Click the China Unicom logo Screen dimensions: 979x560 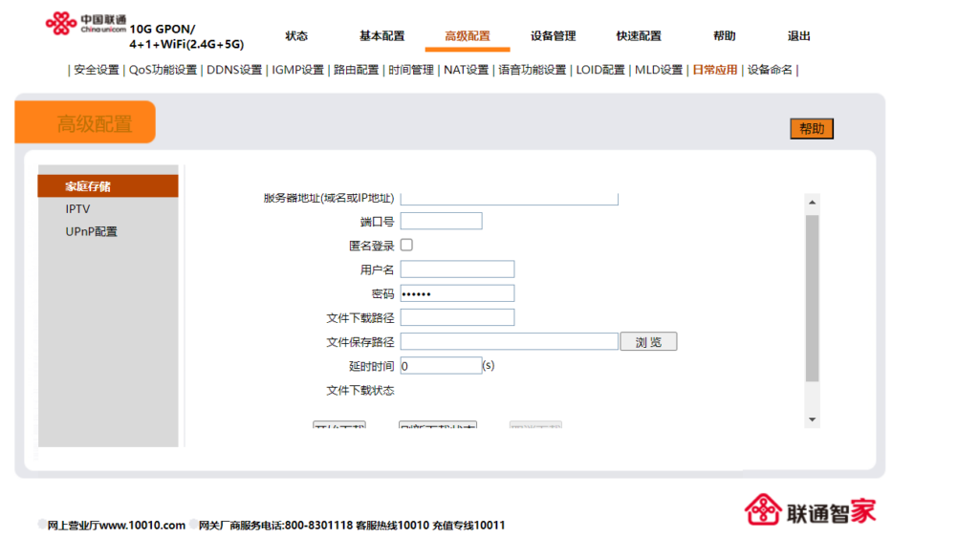pos(86,24)
